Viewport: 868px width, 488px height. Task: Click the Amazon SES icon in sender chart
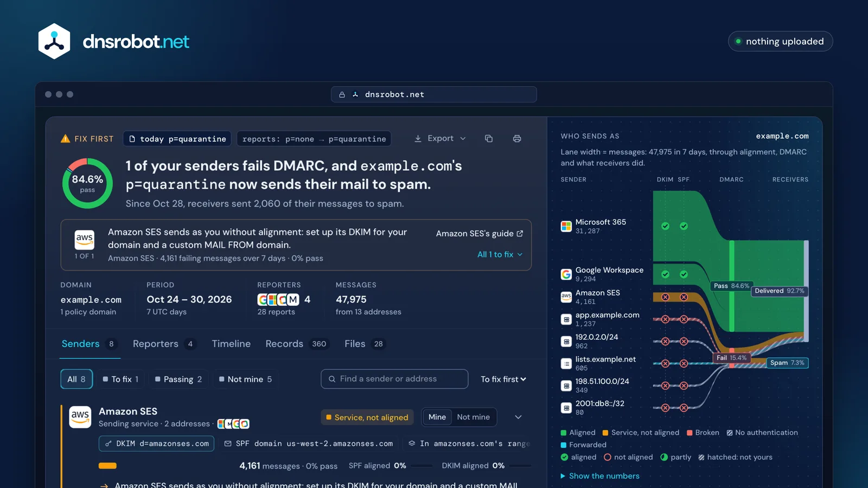click(x=566, y=297)
